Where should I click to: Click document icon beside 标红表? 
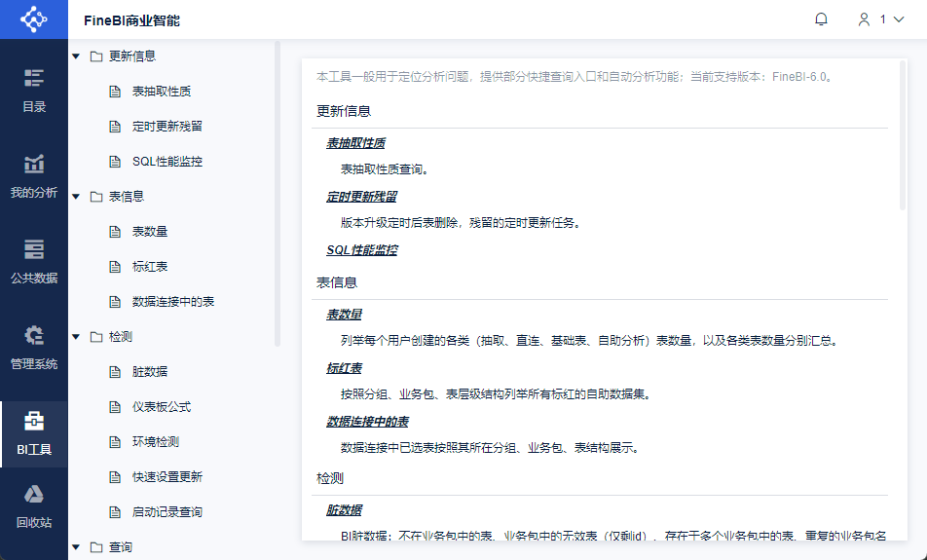[115, 267]
